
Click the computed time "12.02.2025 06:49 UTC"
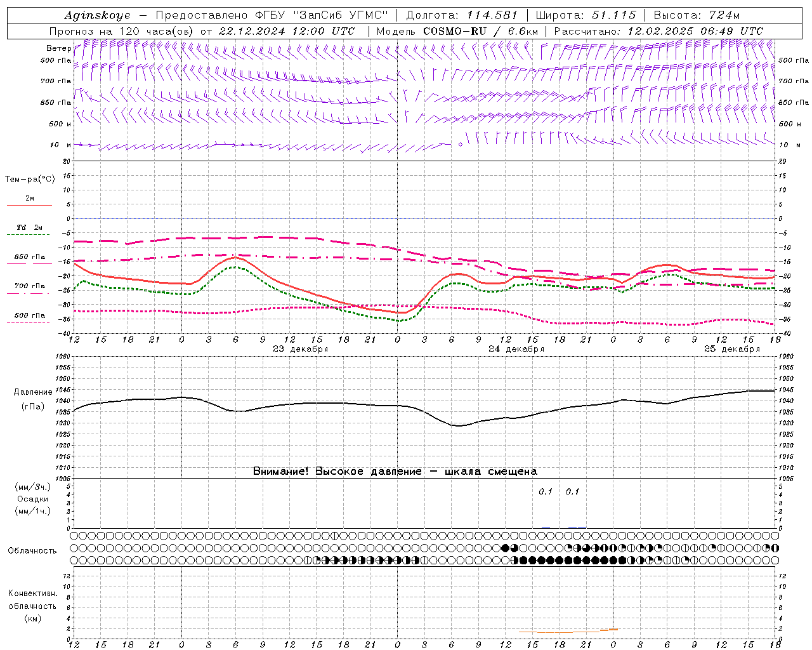695,31
